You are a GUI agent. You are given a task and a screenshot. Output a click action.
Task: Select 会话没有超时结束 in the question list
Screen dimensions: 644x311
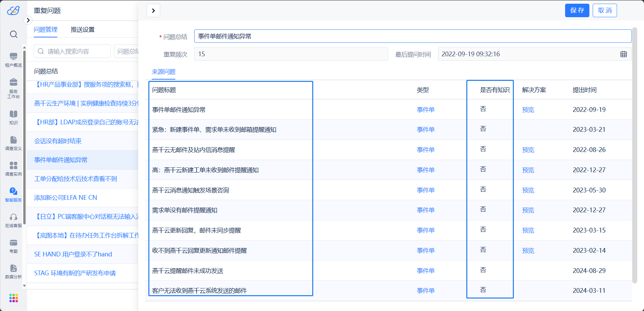coord(58,141)
